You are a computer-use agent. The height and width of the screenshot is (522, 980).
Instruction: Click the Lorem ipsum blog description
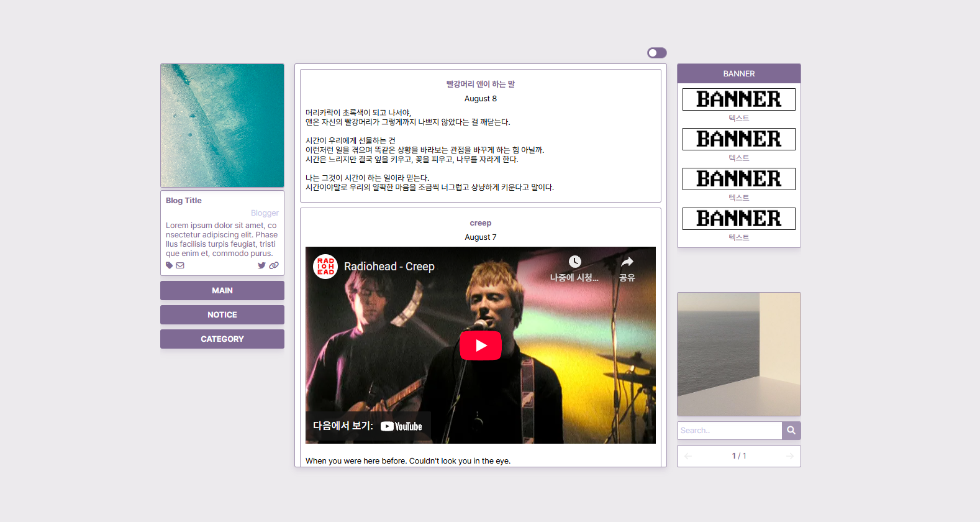[x=222, y=239]
